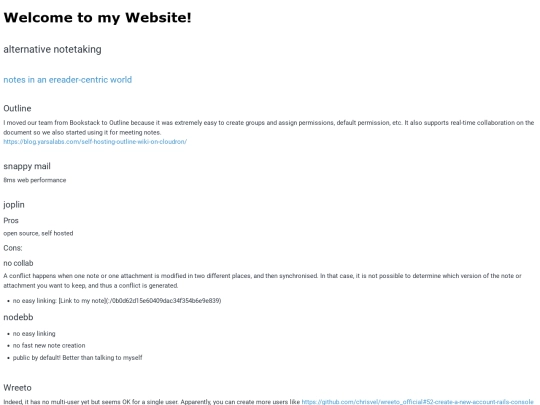
Task: Click the Pros subheading
Action: (x=11, y=220)
